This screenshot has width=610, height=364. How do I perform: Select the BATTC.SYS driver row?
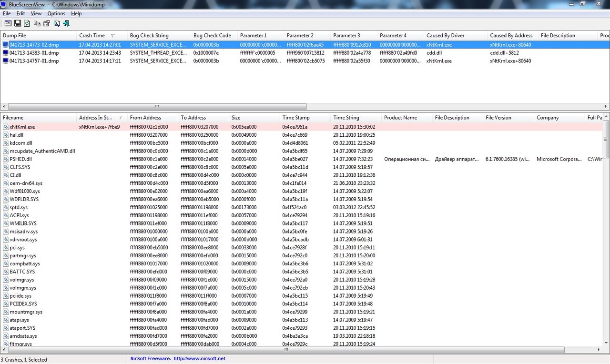coord(301,272)
